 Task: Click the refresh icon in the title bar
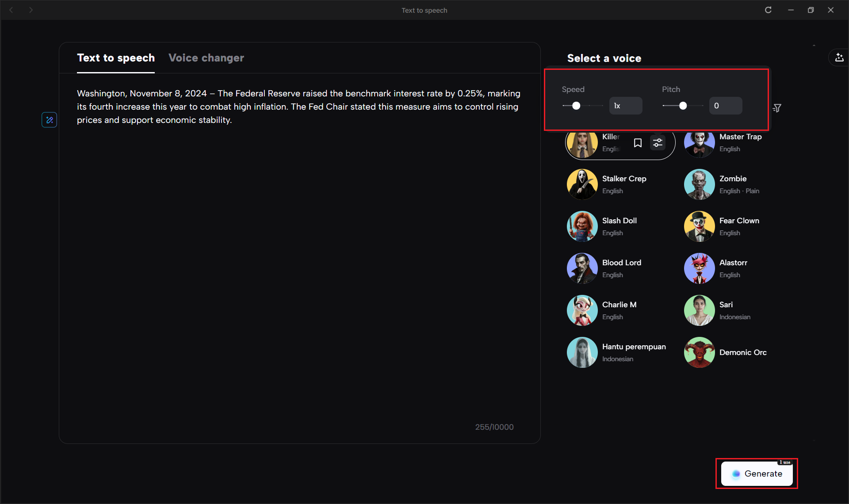768,10
